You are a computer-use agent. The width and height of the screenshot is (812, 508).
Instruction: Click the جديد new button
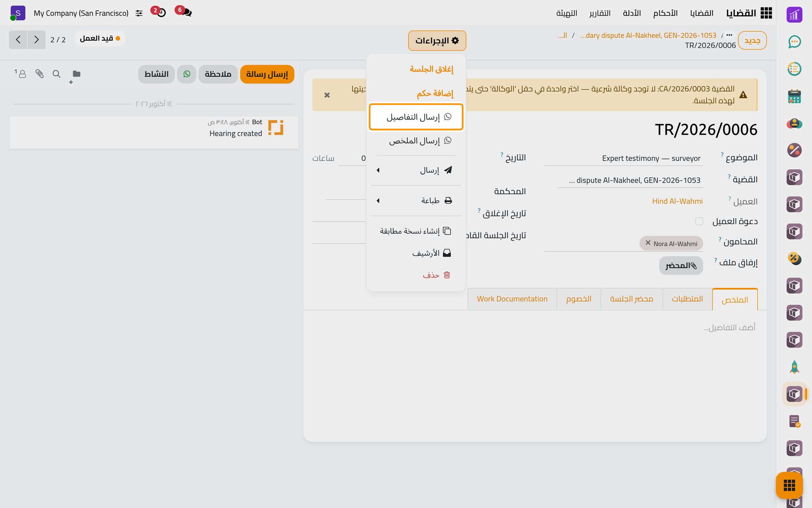tap(752, 40)
